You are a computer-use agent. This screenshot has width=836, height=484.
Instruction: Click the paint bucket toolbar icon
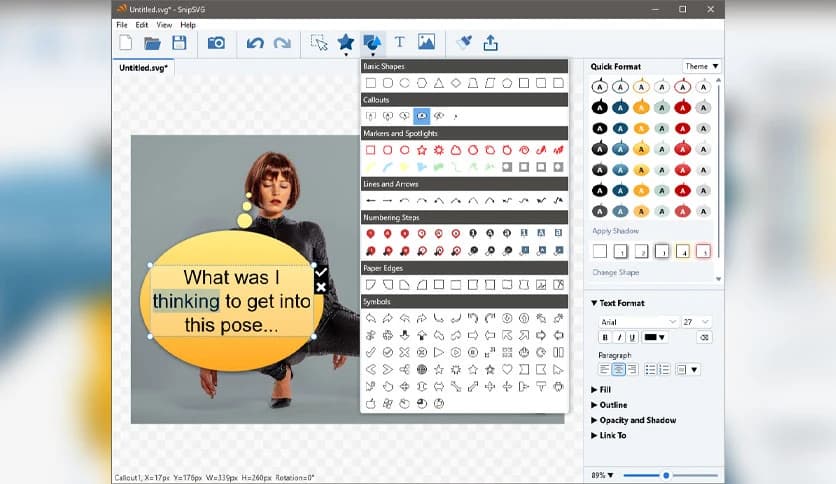click(464, 42)
